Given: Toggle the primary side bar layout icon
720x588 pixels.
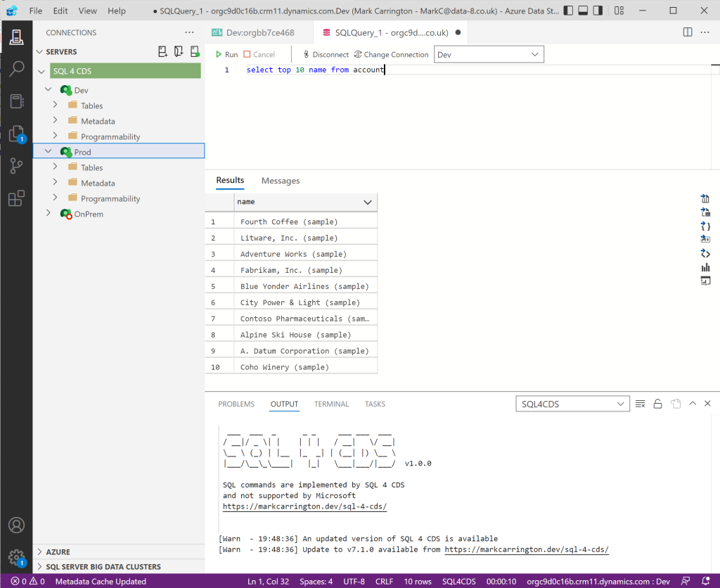Looking at the screenshot, I should (x=568, y=11).
